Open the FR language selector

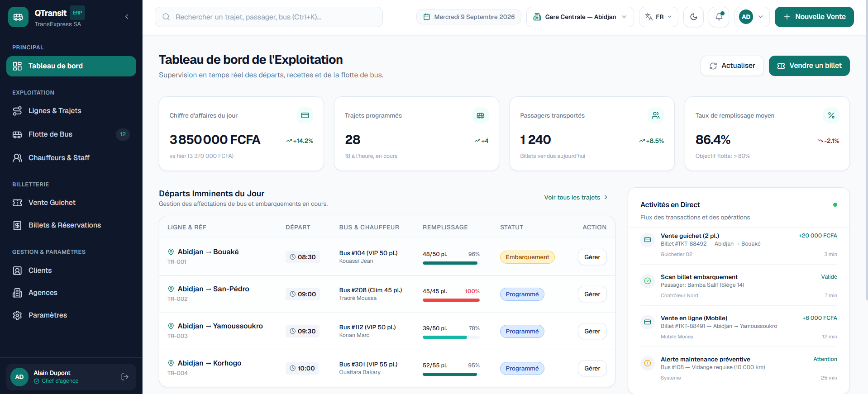658,17
